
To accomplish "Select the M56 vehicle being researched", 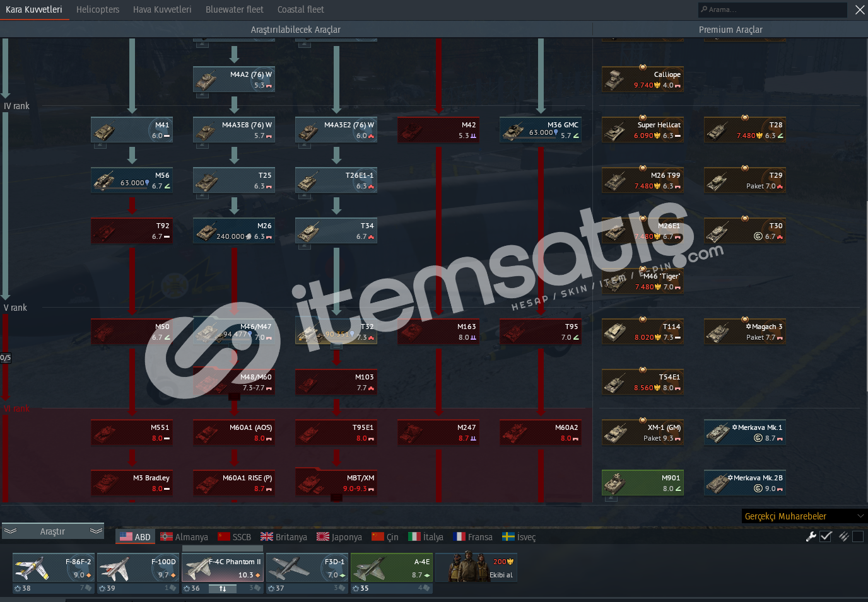I will [132, 180].
